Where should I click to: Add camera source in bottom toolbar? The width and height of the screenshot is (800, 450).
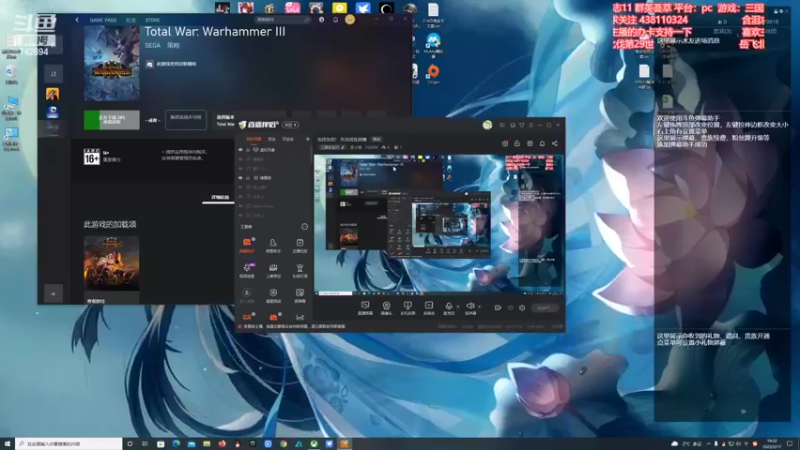tap(386, 308)
